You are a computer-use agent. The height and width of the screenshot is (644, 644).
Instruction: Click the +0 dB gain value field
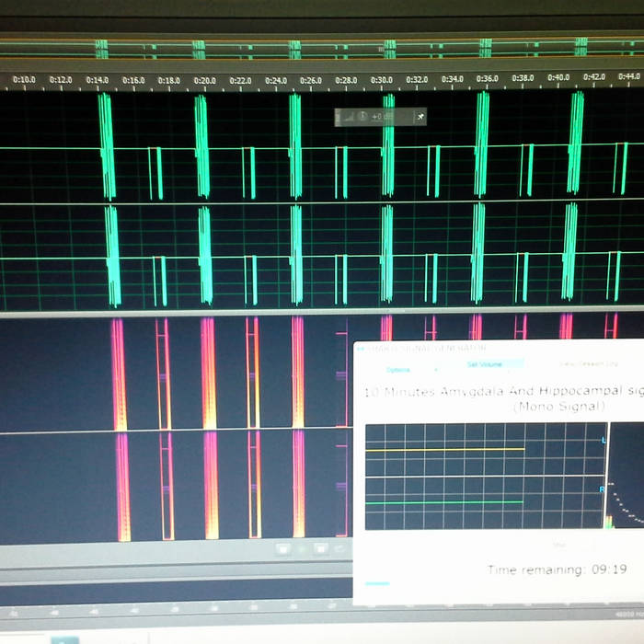tap(379, 117)
